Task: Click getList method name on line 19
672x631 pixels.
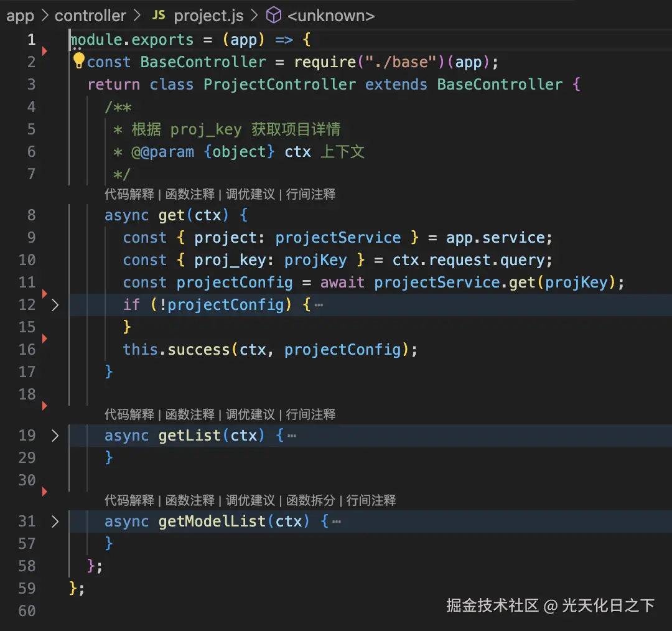Action: click(x=190, y=436)
